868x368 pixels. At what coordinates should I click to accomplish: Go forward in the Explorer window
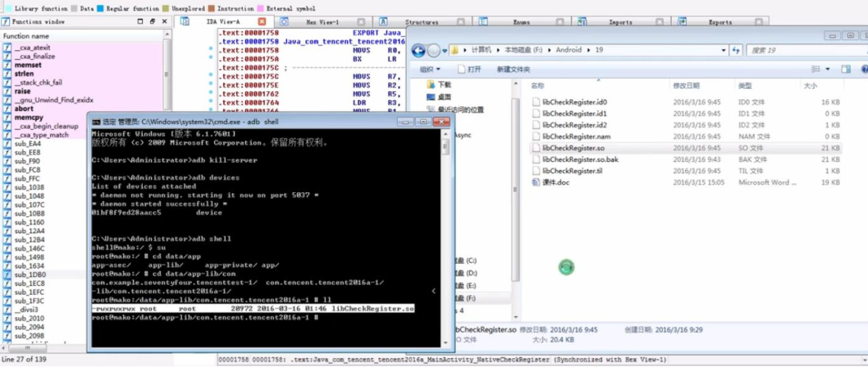434,51
